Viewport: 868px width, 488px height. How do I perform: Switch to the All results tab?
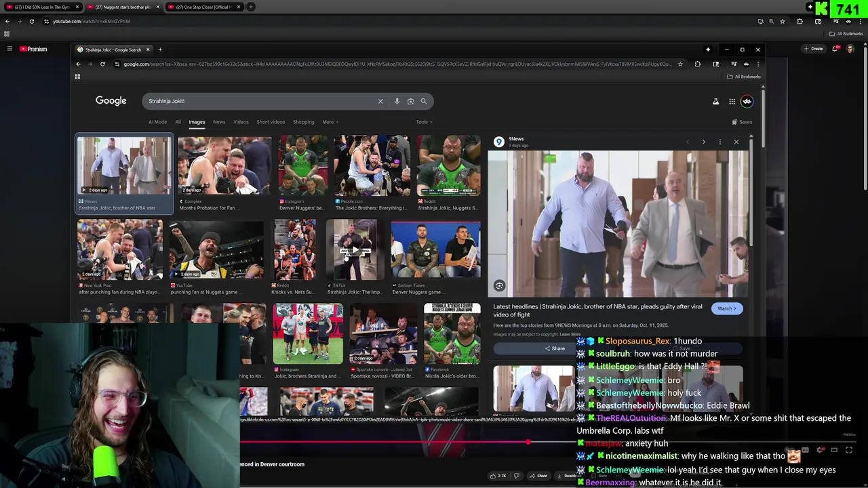pos(178,122)
